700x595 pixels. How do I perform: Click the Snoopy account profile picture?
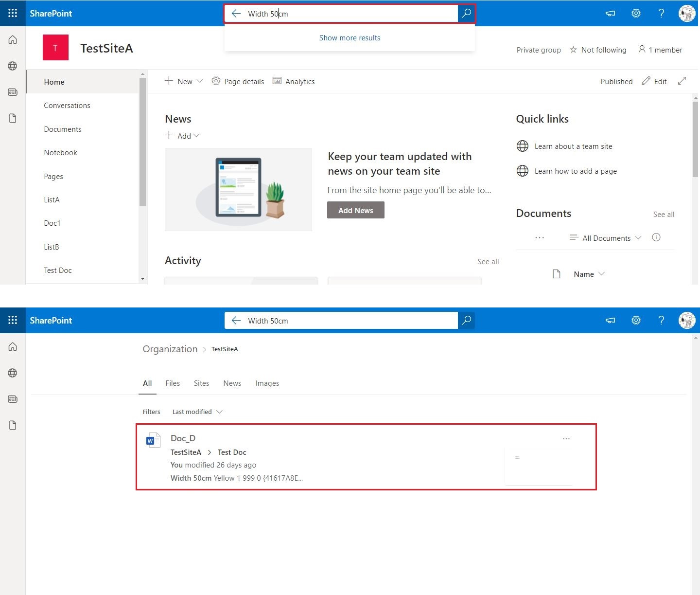tap(687, 13)
